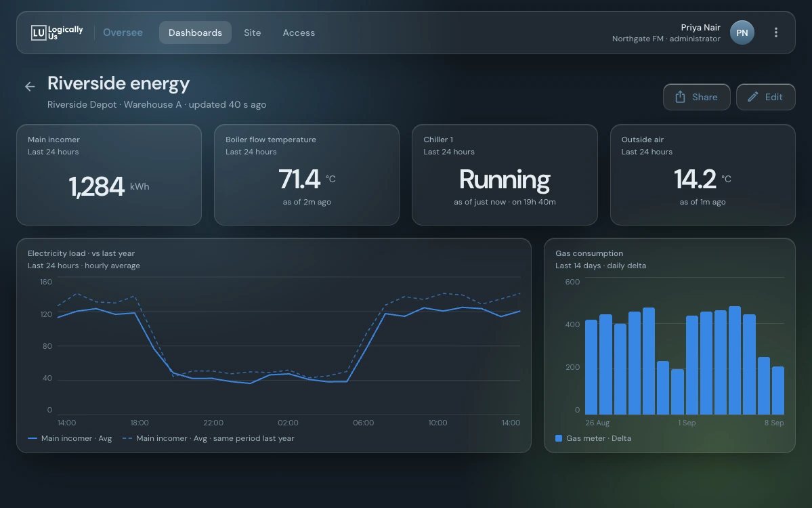
Task: Click the same period last year legend
Action: [x=208, y=438]
